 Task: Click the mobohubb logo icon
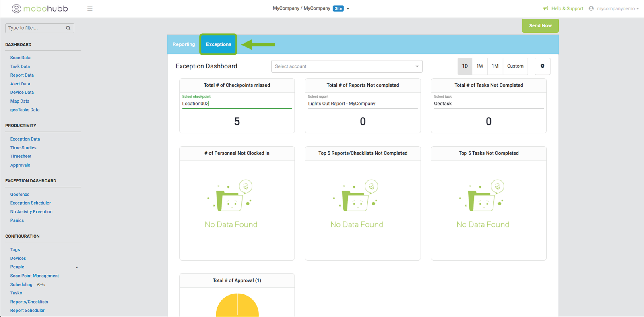pyautogui.click(x=16, y=9)
